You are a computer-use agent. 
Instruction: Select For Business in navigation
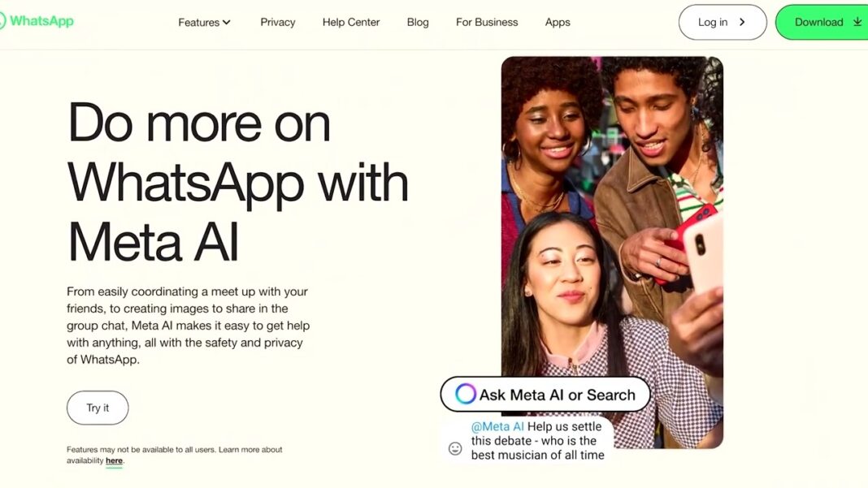tap(487, 22)
